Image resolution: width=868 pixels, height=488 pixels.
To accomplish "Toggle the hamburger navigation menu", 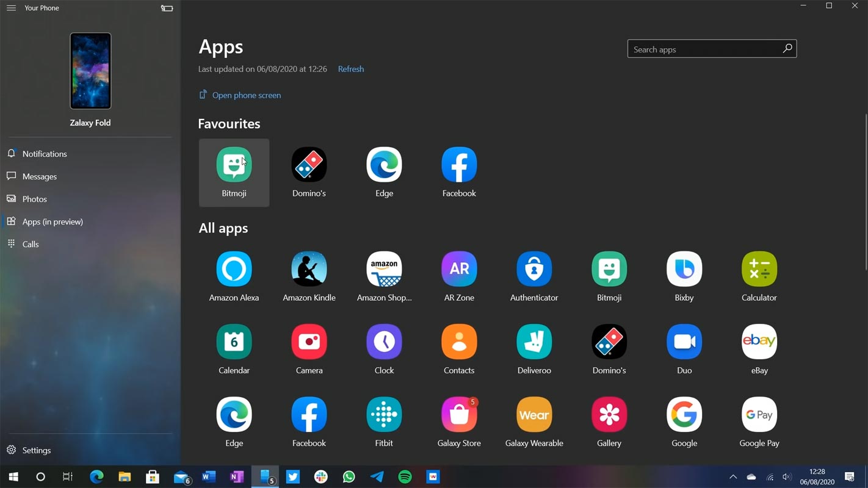I will (11, 8).
